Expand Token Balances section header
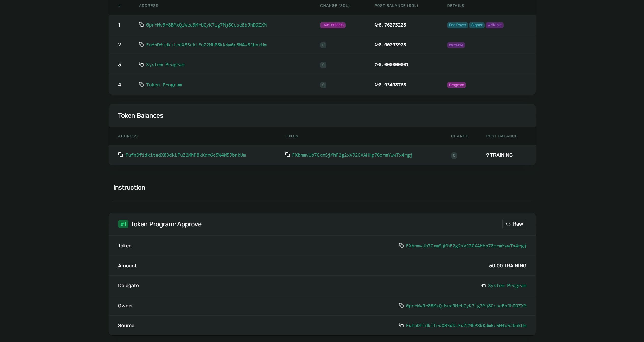The height and width of the screenshot is (342, 644). [141, 116]
